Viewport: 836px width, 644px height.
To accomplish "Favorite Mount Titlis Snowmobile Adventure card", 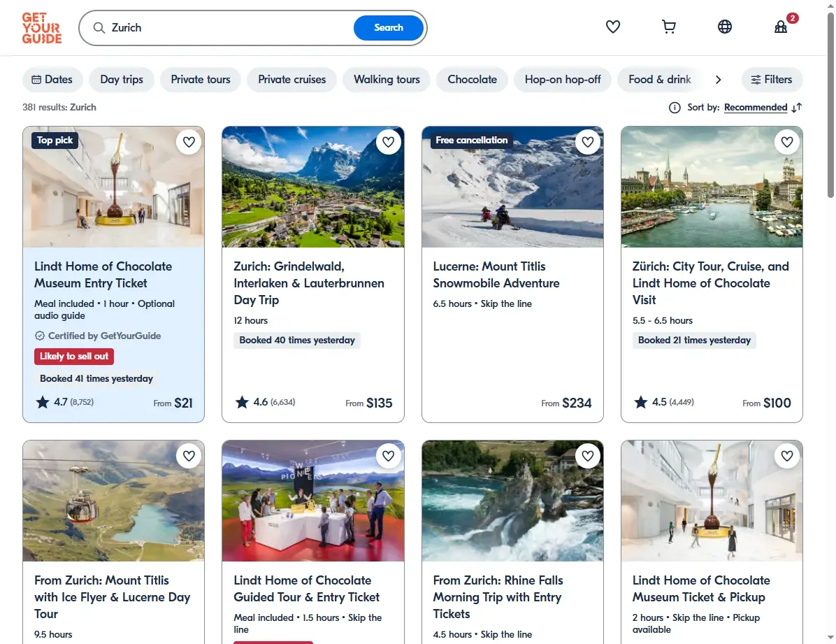I will (588, 142).
